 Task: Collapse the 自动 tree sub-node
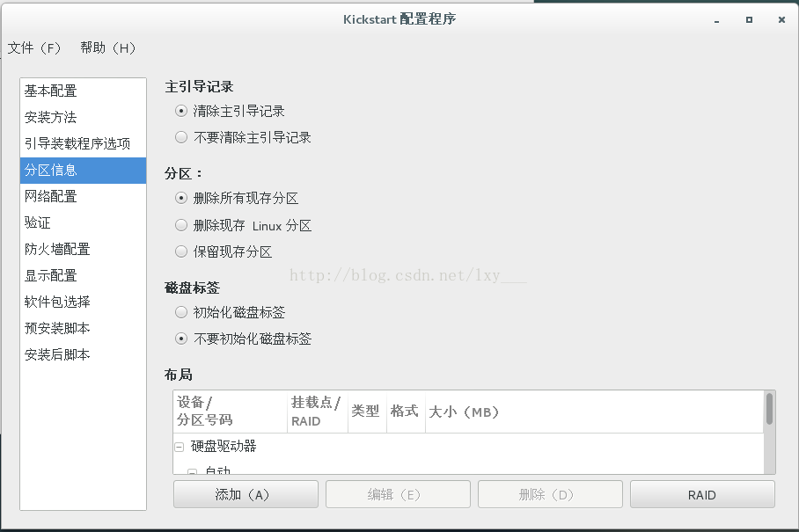(192, 472)
